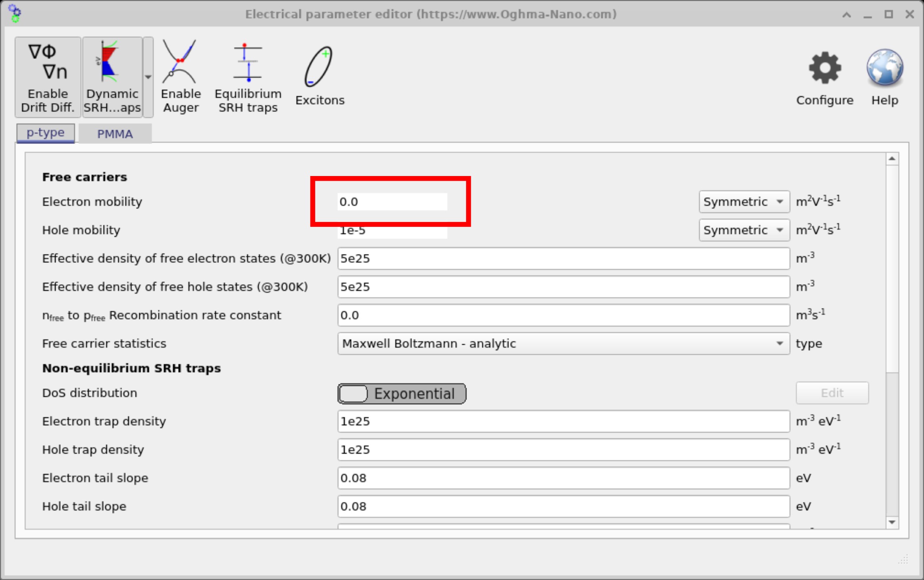Expand the Dynamic SRH traps dropdown arrow
Viewport: 924px width, 580px height.
(148, 75)
